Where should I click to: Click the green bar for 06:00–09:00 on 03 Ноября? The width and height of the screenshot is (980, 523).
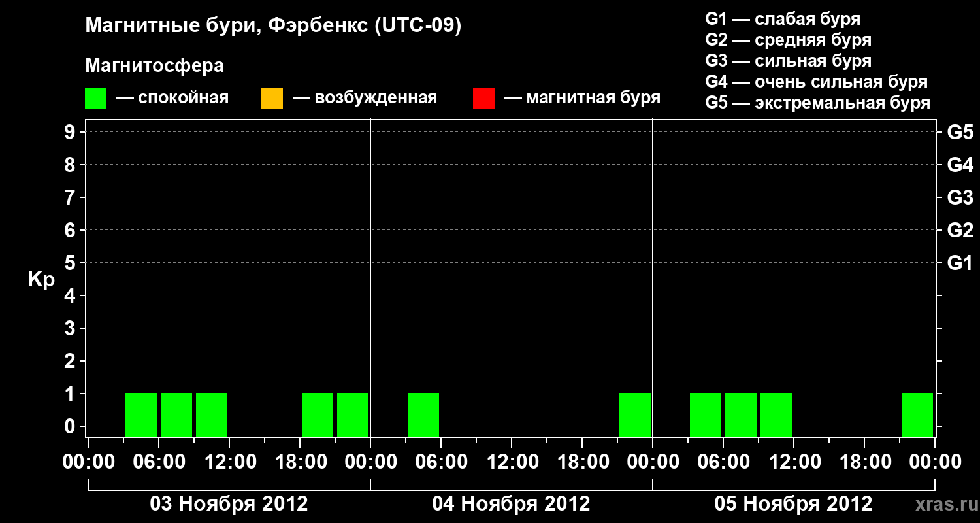[x=176, y=414]
